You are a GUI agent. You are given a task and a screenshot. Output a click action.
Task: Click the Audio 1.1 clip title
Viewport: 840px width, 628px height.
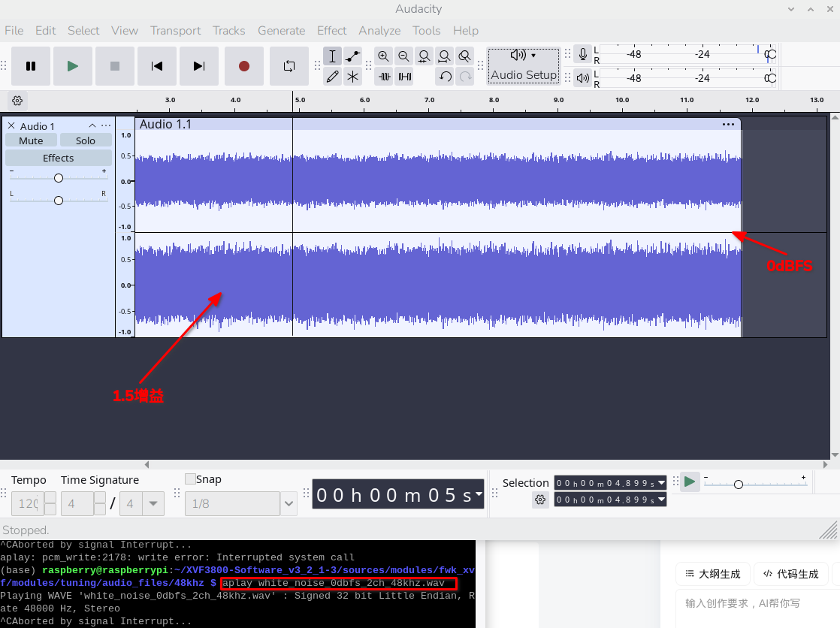point(165,124)
